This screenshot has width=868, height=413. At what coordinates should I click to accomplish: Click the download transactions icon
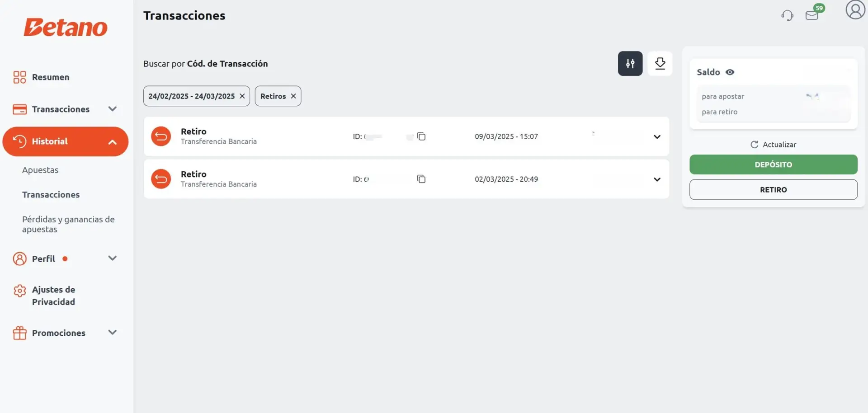[660, 64]
